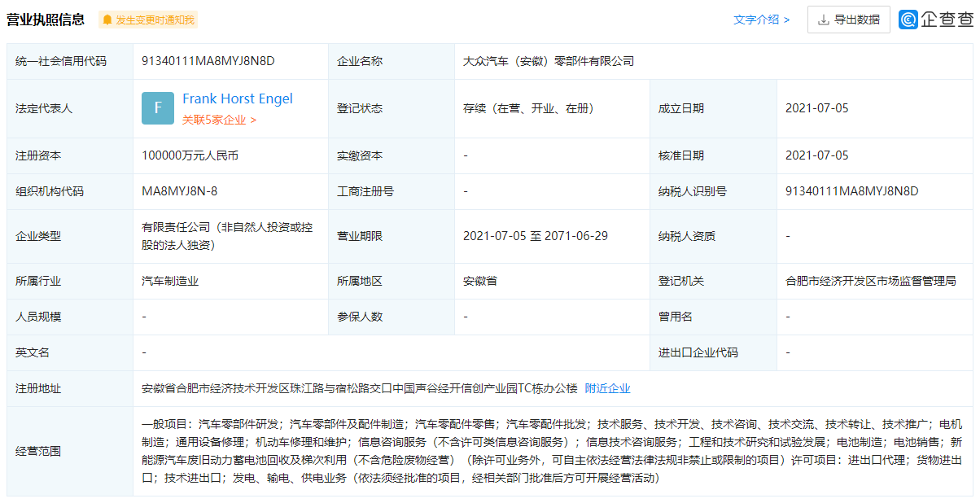
Task: Select company type 有限责任公司 text
Action: tap(227, 236)
